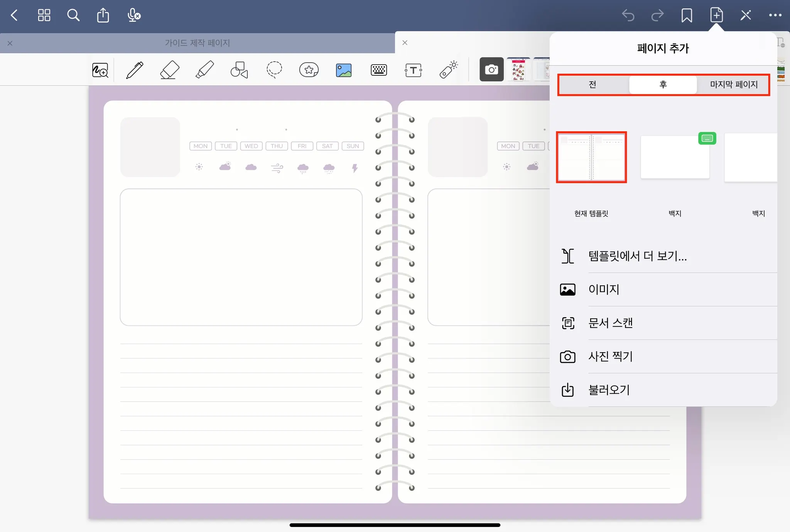790x532 pixels.
Task: Choose the Lasso selection tool
Action: (x=274, y=70)
